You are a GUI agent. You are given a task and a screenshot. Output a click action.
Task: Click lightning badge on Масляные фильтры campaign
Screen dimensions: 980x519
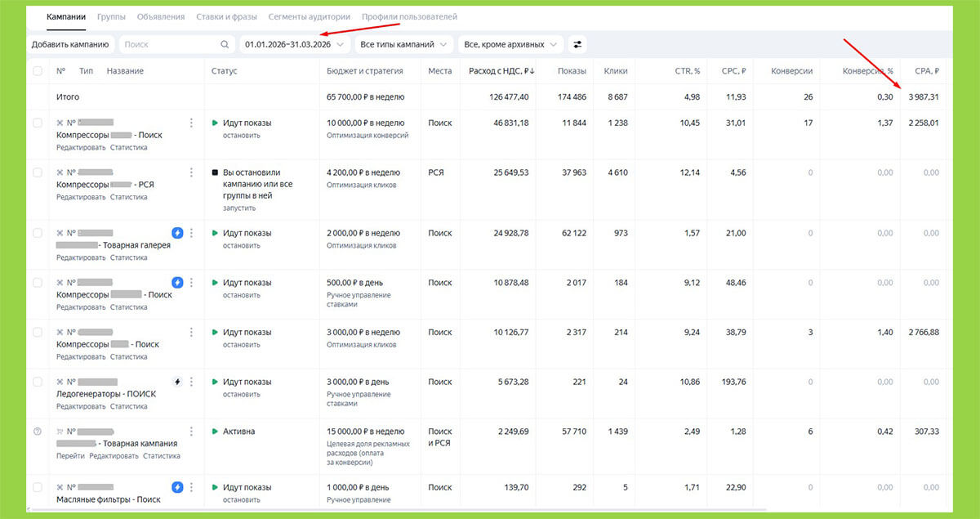tap(177, 487)
